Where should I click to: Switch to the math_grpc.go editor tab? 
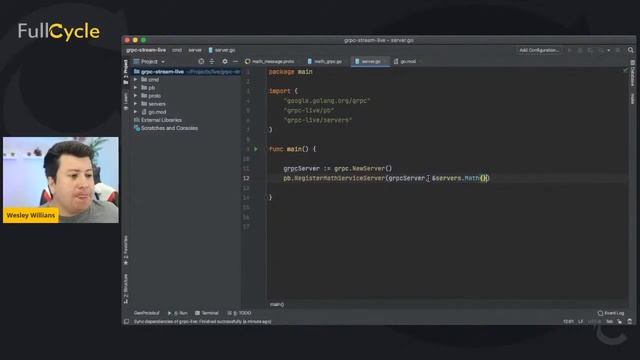325,61
